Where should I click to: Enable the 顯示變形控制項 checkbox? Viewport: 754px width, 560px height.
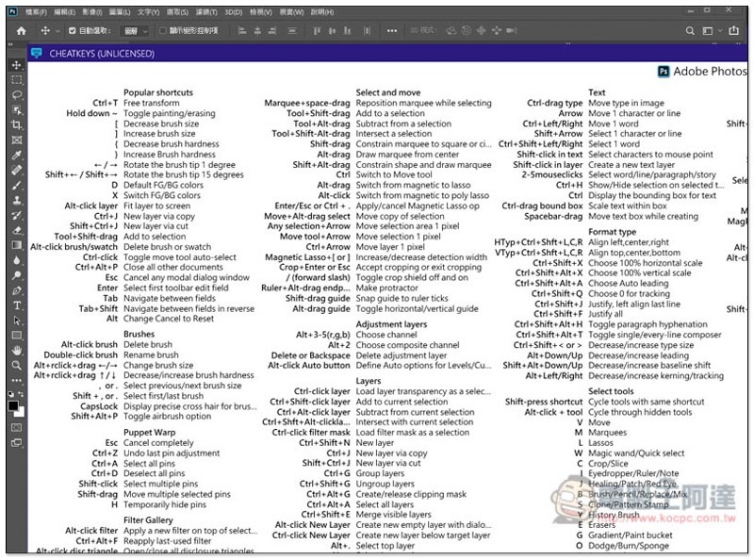click(162, 31)
